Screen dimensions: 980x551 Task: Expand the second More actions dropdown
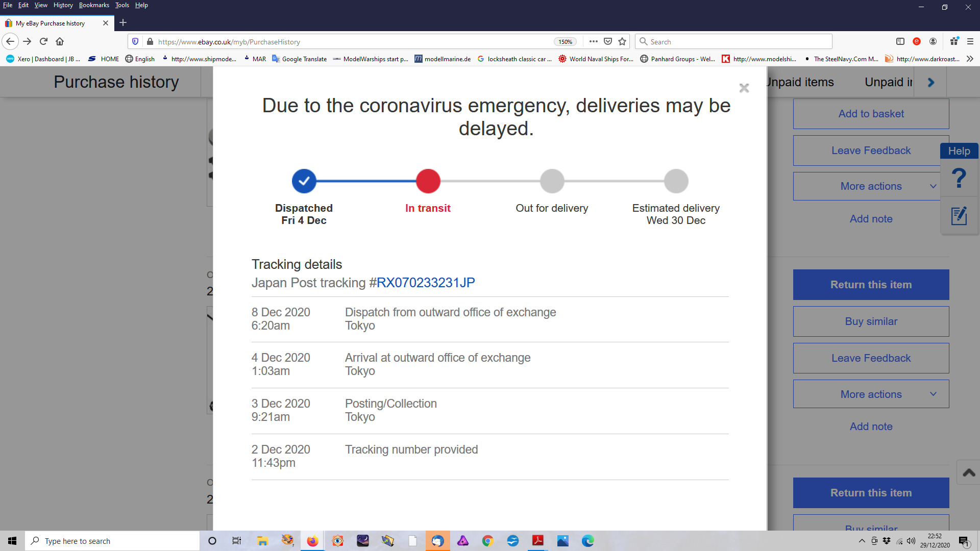tap(871, 394)
